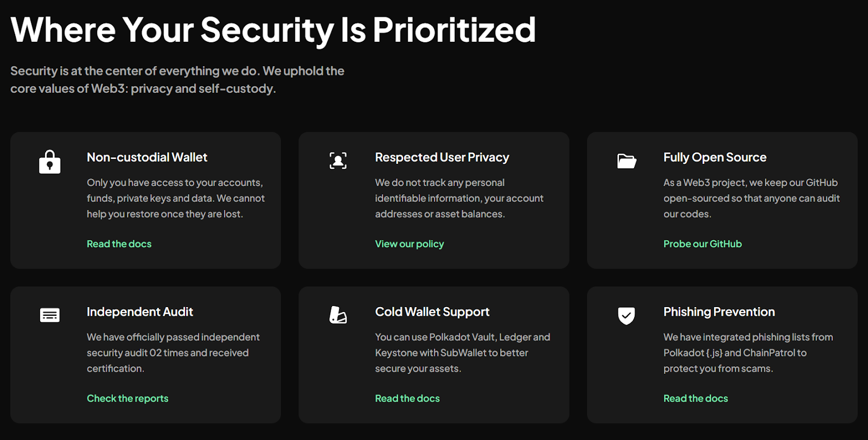Click the Polkadot Vault, Ledger and Keystone description
The width and height of the screenshot is (868, 440).
(x=463, y=353)
